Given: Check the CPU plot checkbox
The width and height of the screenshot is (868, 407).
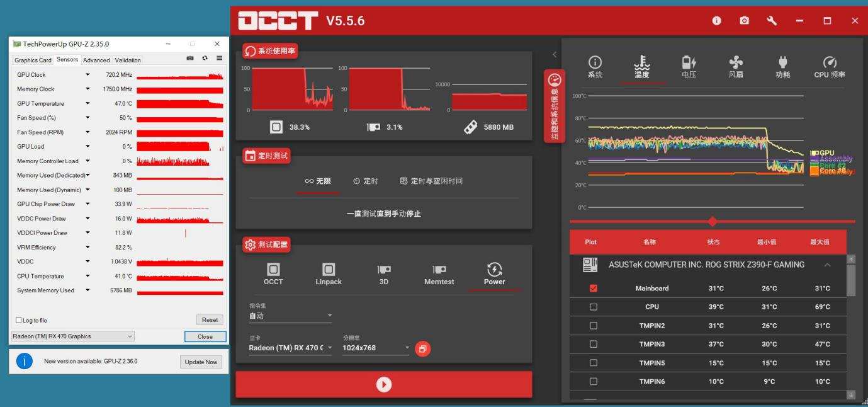Looking at the screenshot, I should click(x=593, y=307).
